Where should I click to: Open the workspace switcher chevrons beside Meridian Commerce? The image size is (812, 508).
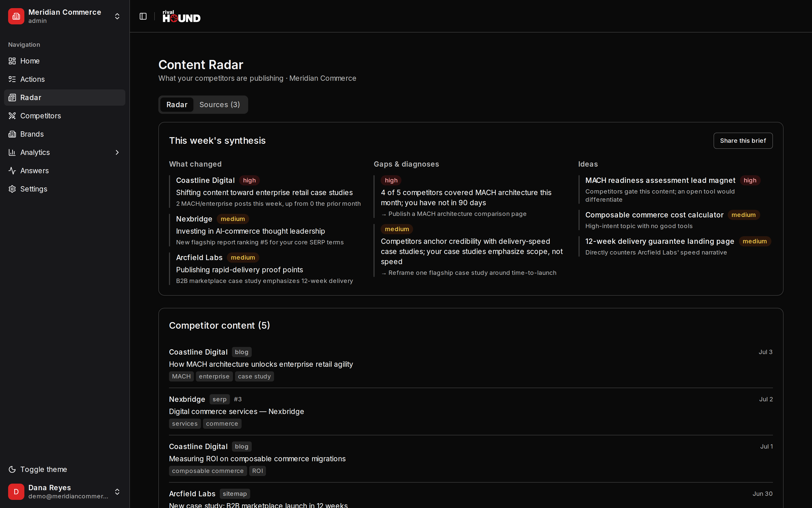[x=117, y=16]
